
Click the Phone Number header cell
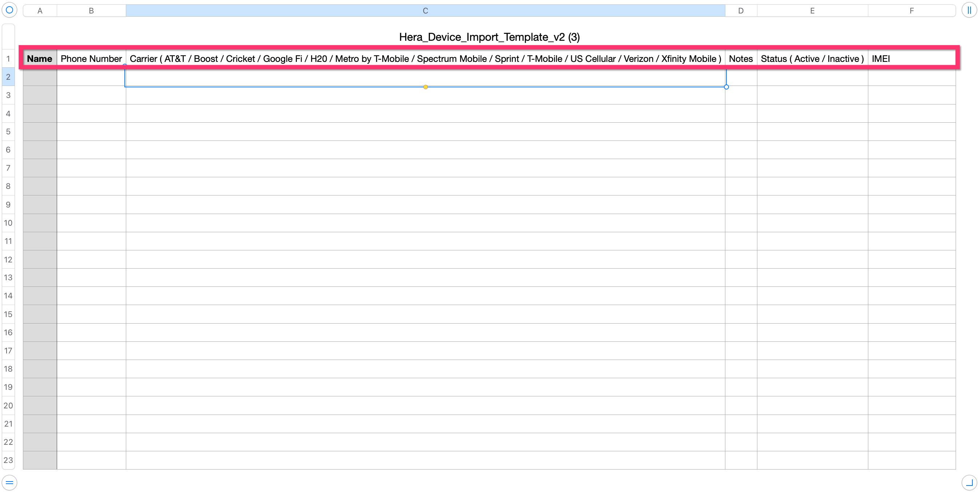(x=91, y=59)
